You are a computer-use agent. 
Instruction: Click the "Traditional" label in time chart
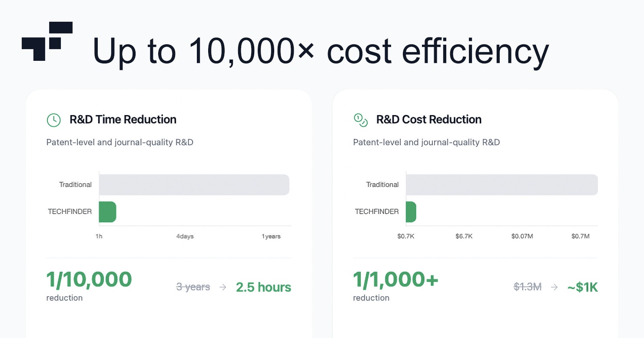tap(75, 185)
